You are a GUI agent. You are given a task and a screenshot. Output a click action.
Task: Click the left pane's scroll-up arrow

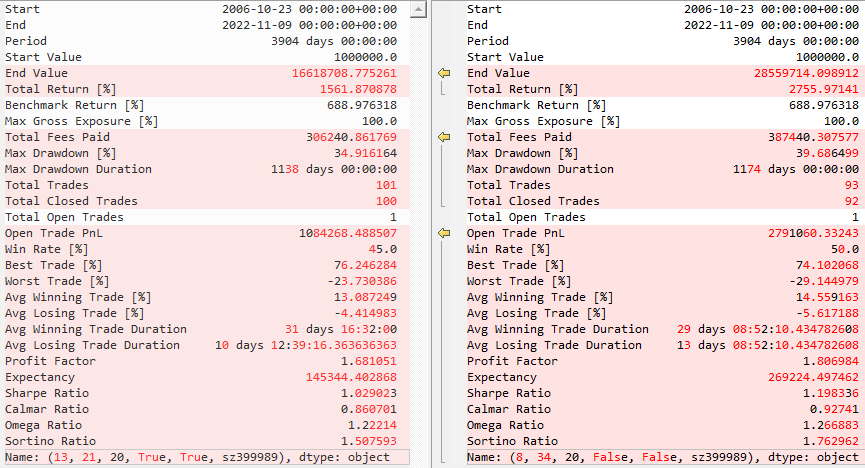pos(419,9)
